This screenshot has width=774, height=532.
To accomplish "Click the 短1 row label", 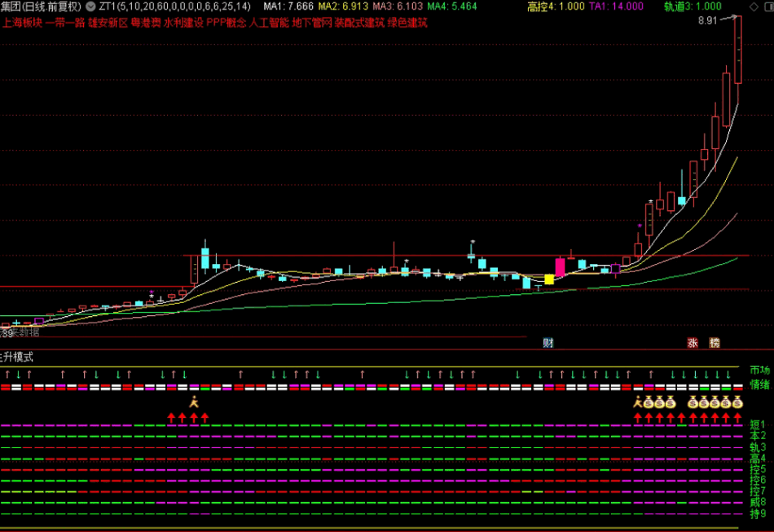I will (758, 424).
